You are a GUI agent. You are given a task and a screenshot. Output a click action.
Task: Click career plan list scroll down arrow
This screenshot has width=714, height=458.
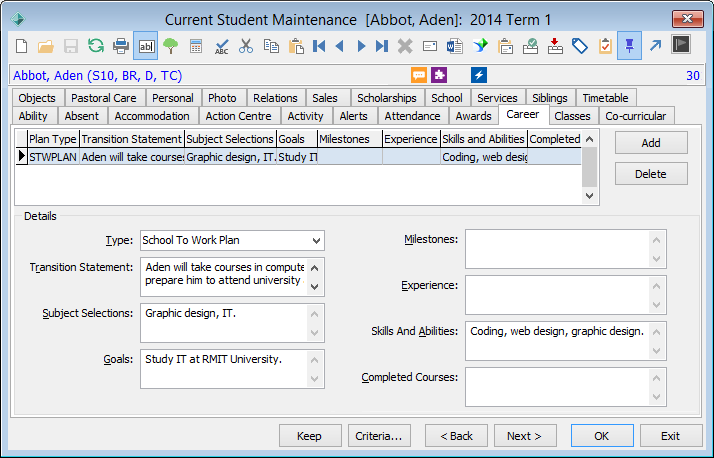coord(589,196)
